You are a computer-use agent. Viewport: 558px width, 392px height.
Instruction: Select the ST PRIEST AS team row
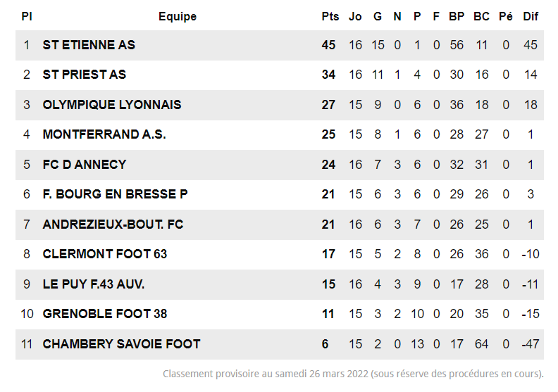[85, 75]
